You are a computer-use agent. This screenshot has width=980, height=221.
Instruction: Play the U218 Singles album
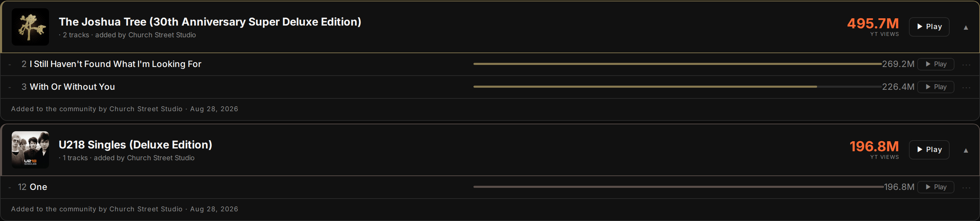click(x=929, y=150)
